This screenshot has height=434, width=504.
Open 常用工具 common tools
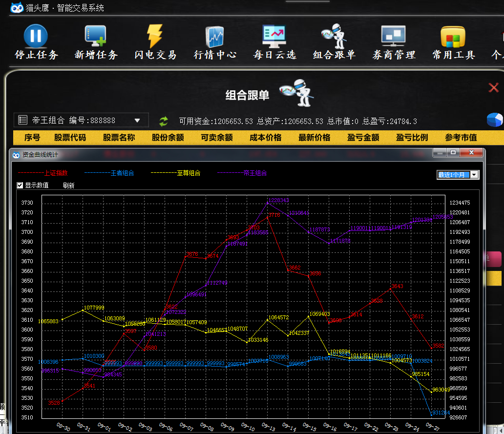tap(453, 36)
